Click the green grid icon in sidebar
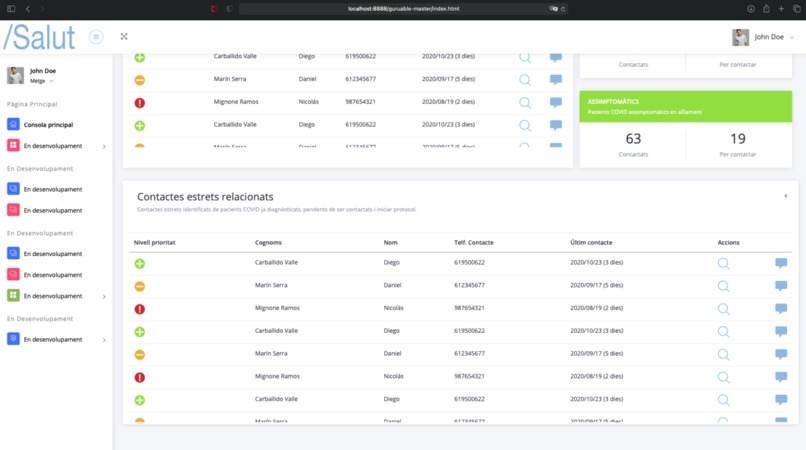 pyautogui.click(x=13, y=295)
